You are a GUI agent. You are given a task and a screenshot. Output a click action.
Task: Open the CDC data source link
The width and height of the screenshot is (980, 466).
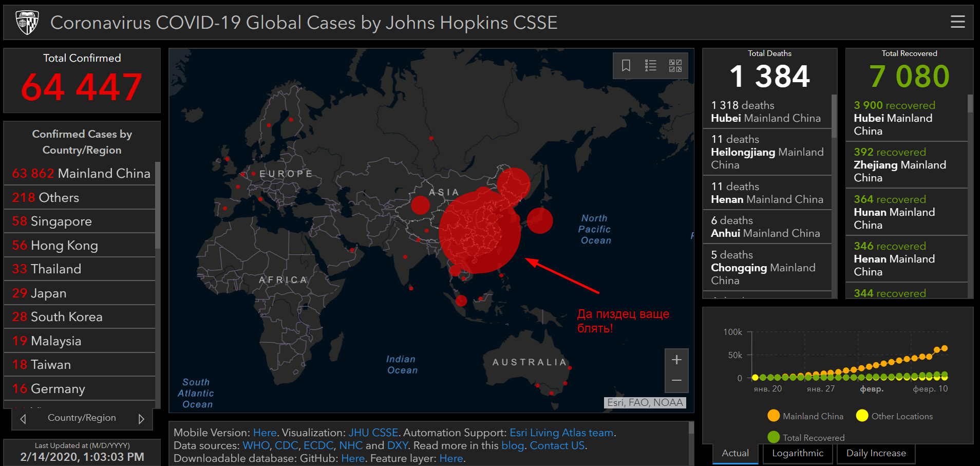point(286,445)
